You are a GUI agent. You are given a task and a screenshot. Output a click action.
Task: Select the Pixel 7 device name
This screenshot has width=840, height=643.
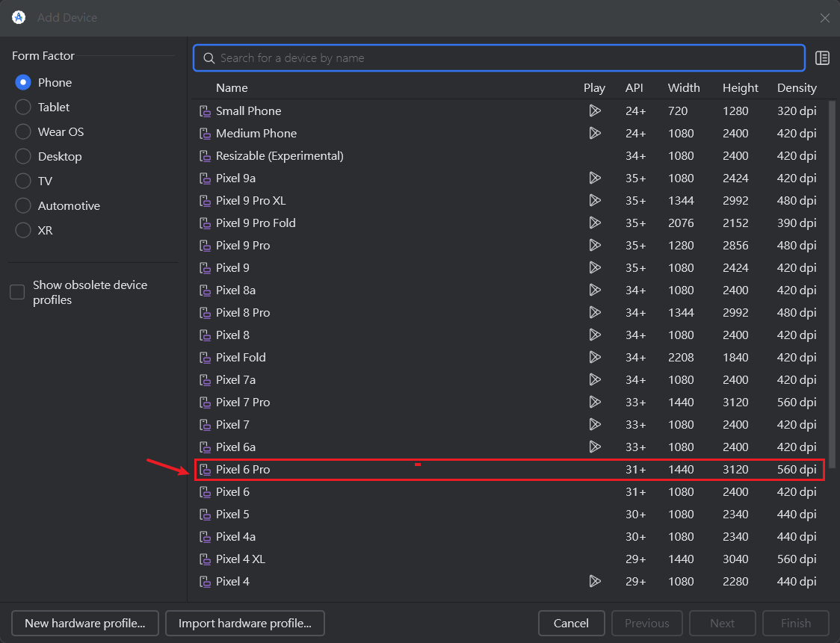(x=232, y=425)
